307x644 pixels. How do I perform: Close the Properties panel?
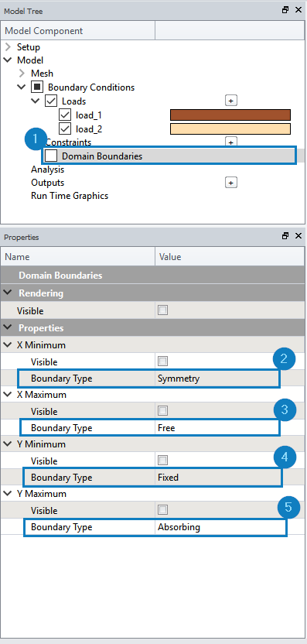pos(298,236)
